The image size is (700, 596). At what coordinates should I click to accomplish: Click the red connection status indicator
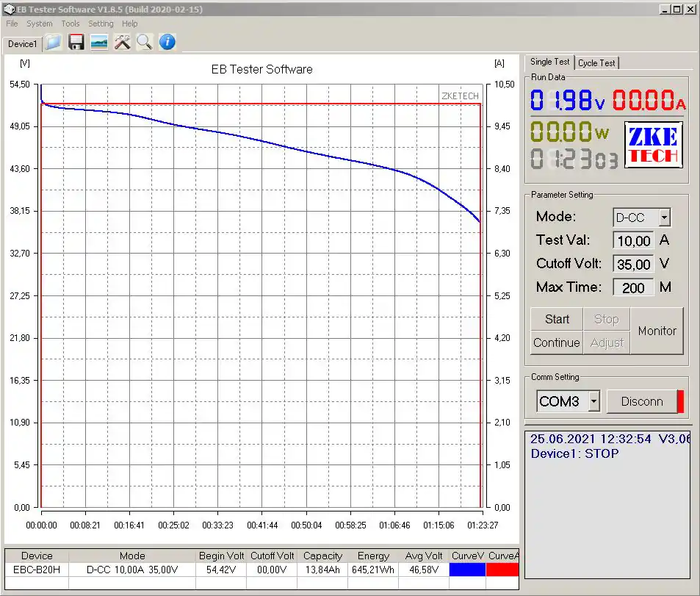tap(680, 401)
